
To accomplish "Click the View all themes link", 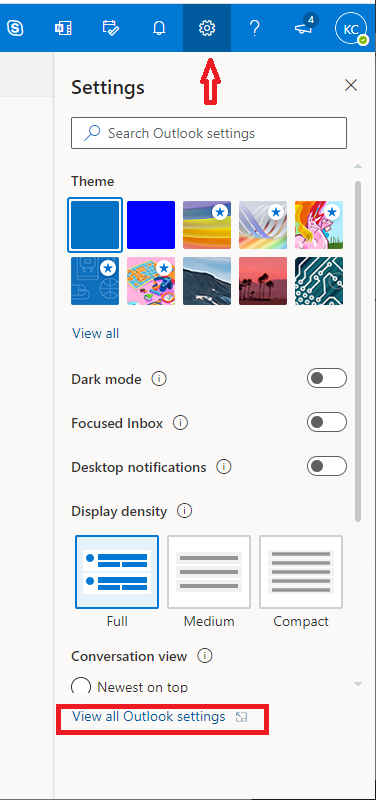I will coord(96,333).
